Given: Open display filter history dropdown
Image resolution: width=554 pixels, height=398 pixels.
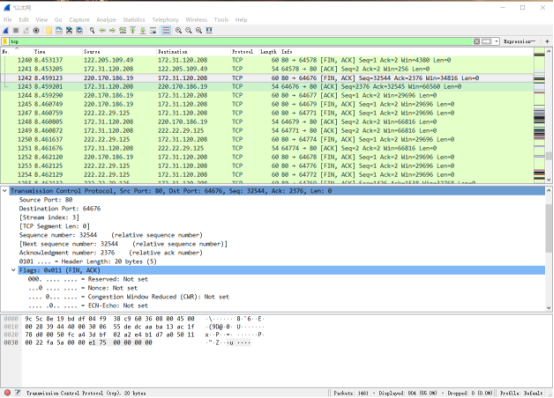Looking at the screenshot, I should (496, 42).
